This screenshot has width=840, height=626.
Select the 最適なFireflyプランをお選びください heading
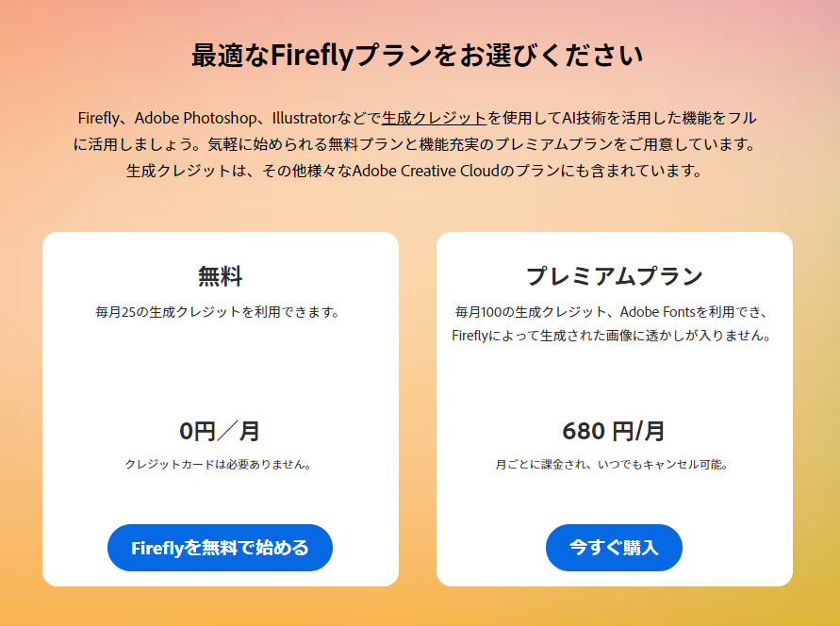pos(418,56)
